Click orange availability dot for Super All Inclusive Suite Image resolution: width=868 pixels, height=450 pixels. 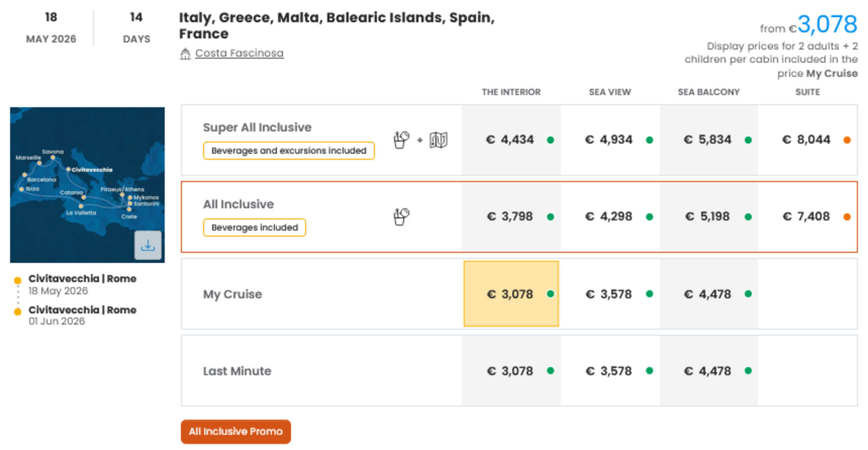click(847, 140)
